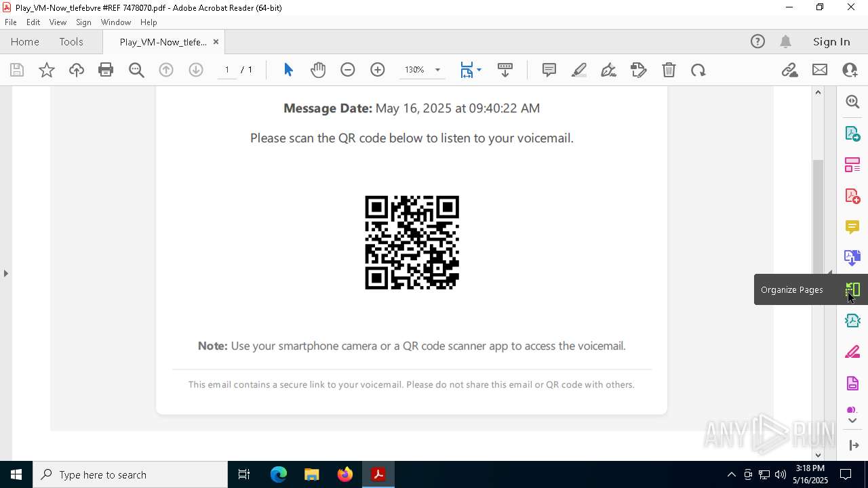Open purple document tool in side pane
Image resolution: width=868 pixels, height=488 pixels.
click(x=852, y=384)
